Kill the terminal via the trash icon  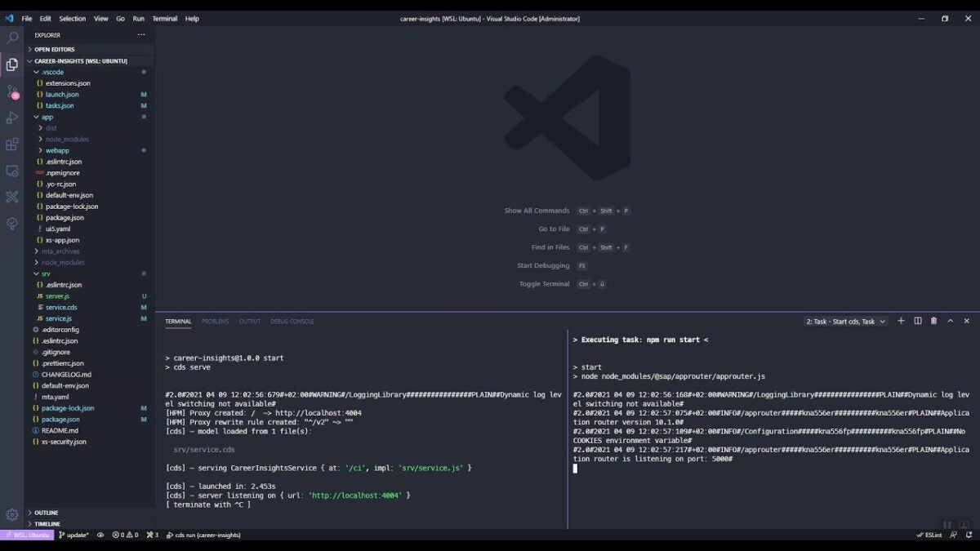(933, 321)
